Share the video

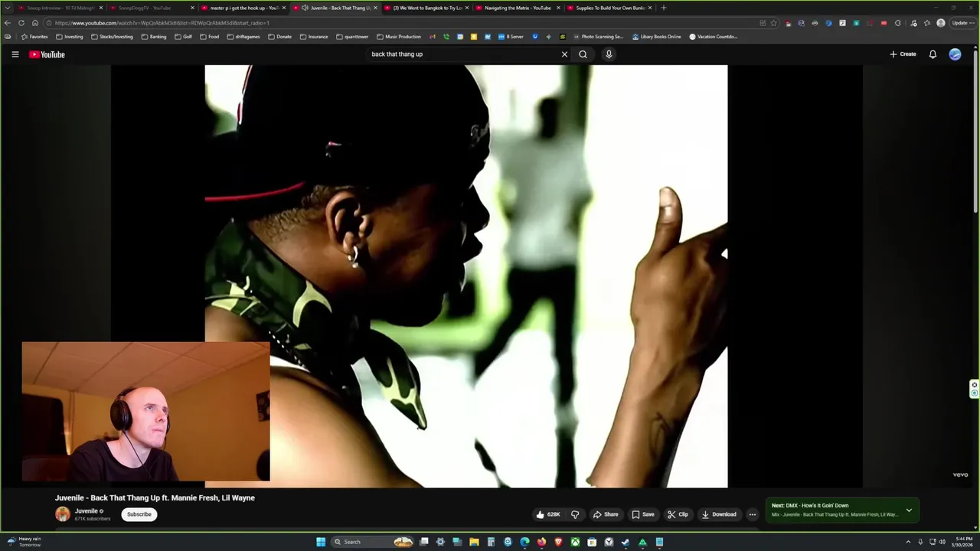point(606,514)
